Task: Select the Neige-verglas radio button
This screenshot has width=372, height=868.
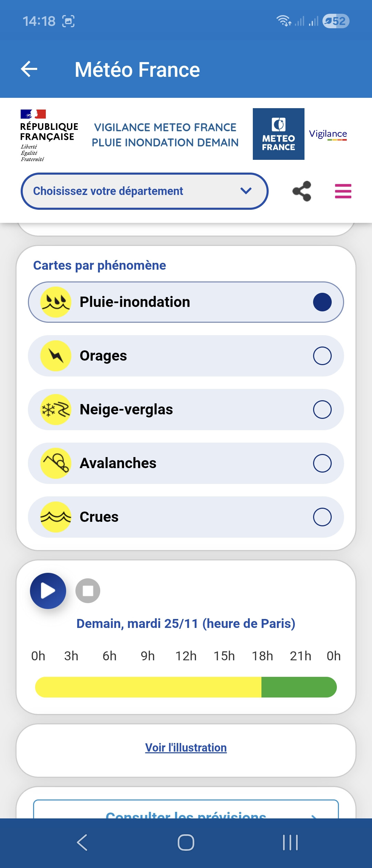Action: pyautogui.click(x=322, y=410)
